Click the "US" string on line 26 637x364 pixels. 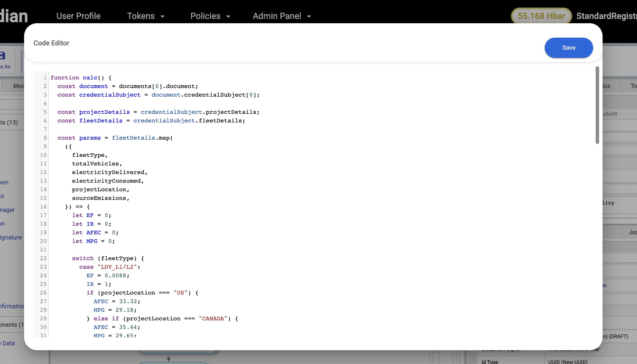coord(180,293)
